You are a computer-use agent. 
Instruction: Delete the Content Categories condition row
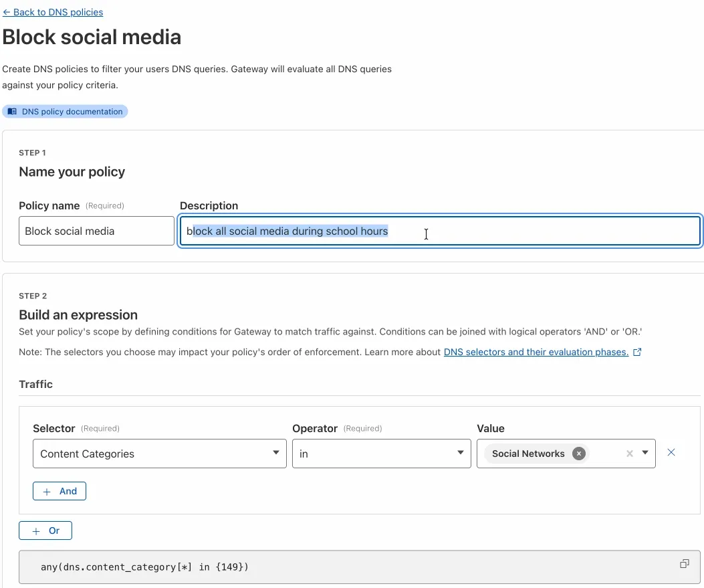click(671, 452)
